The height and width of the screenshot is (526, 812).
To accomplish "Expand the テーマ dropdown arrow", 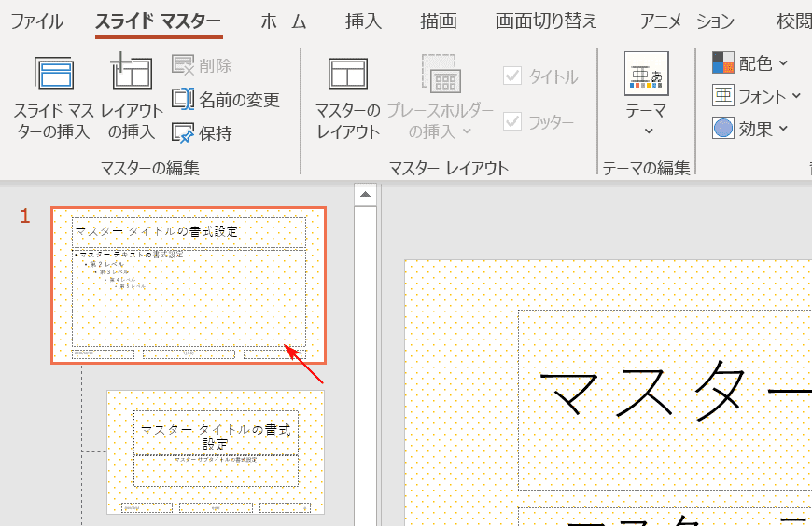I will [x=649, y=131].
